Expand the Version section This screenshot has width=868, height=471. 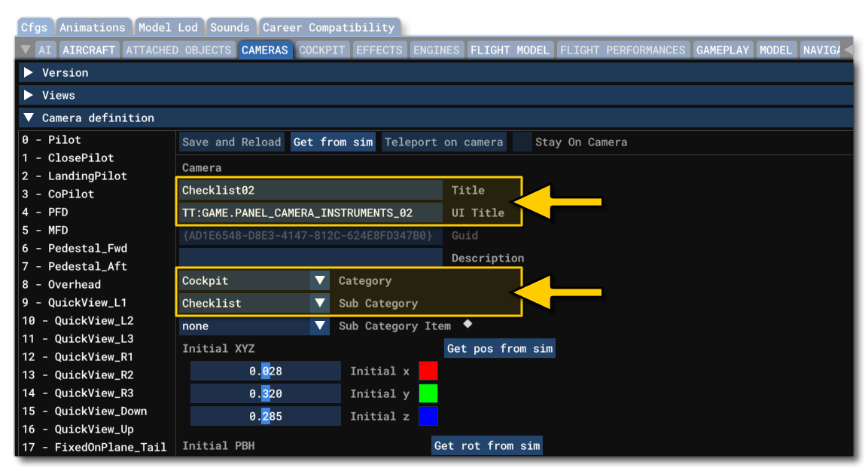tap(29, 72)
